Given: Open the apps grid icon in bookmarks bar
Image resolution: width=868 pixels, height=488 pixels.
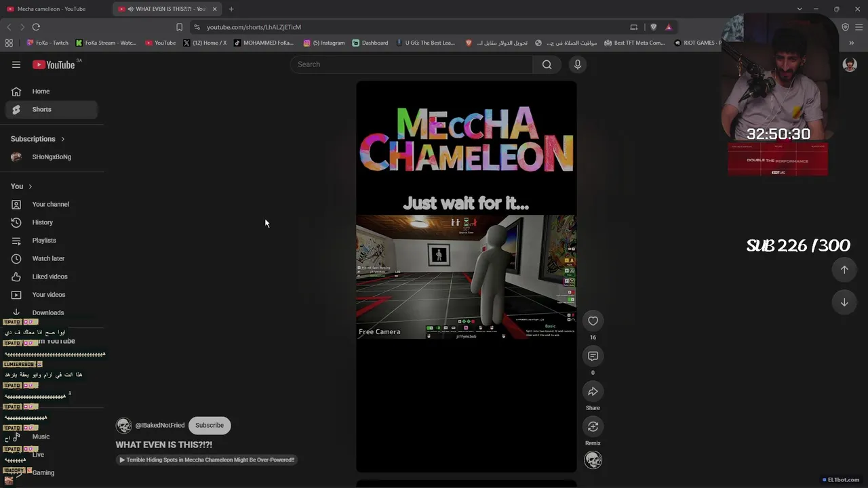Looking at the screenshot, I should click(9, 43).
